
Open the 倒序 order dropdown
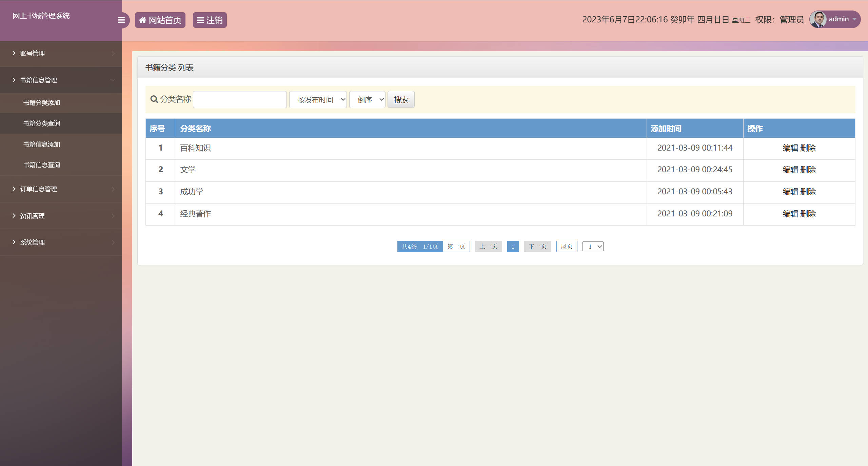click(367, 100)
